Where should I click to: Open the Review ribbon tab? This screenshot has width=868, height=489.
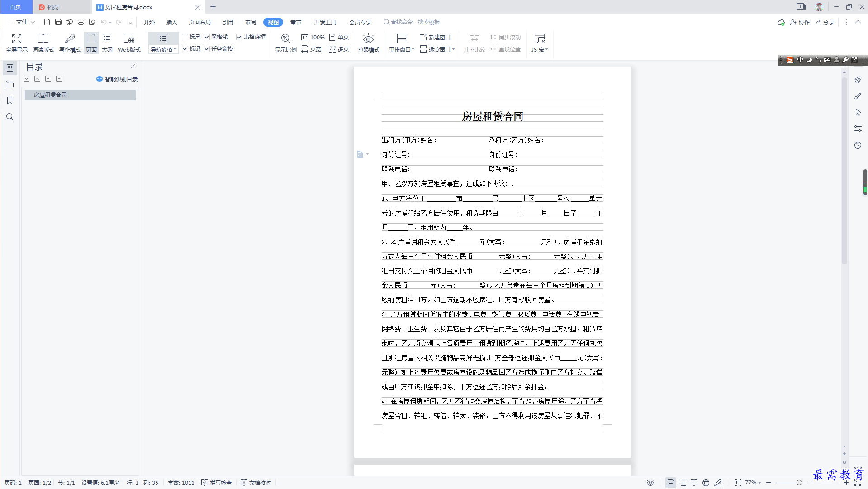(x=251, y=22)
